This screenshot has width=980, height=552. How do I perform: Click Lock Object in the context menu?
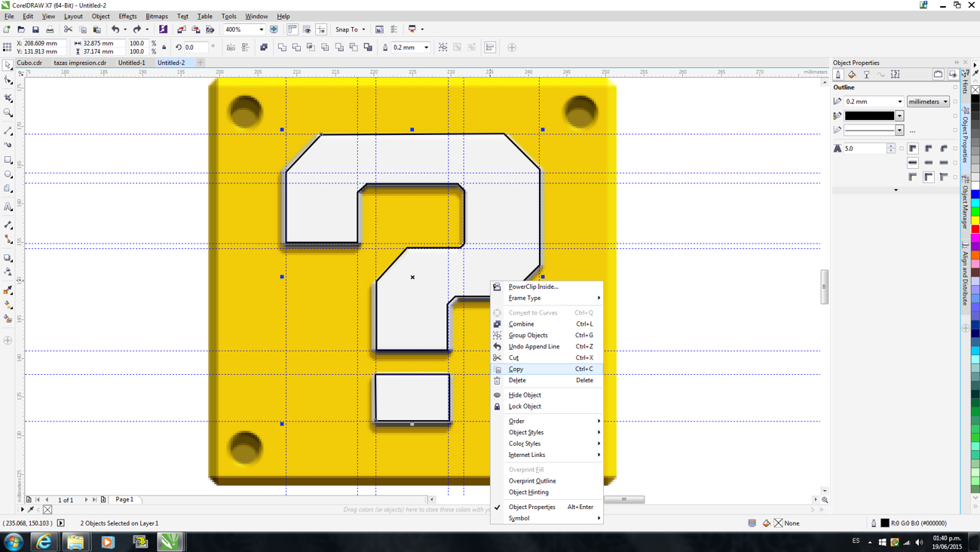pos(547,406)
